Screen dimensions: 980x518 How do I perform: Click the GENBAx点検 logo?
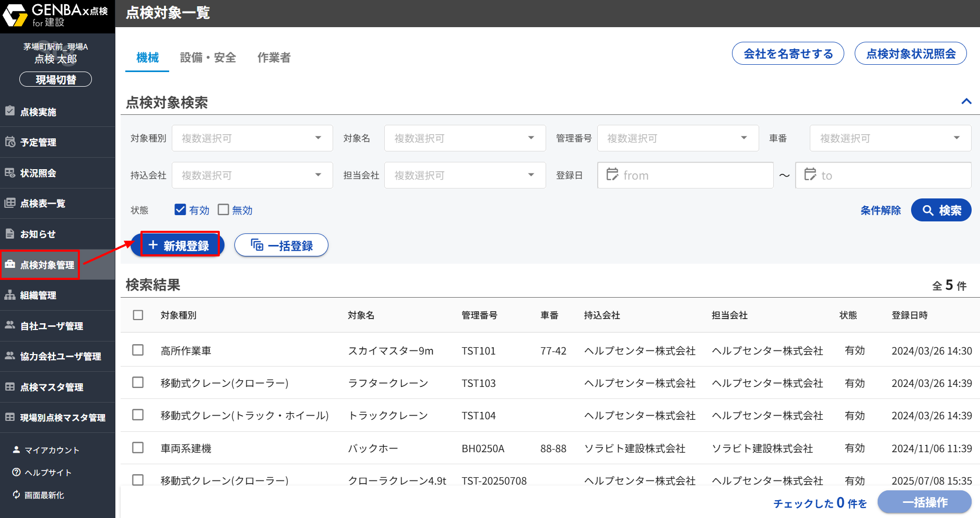(56, 15)
